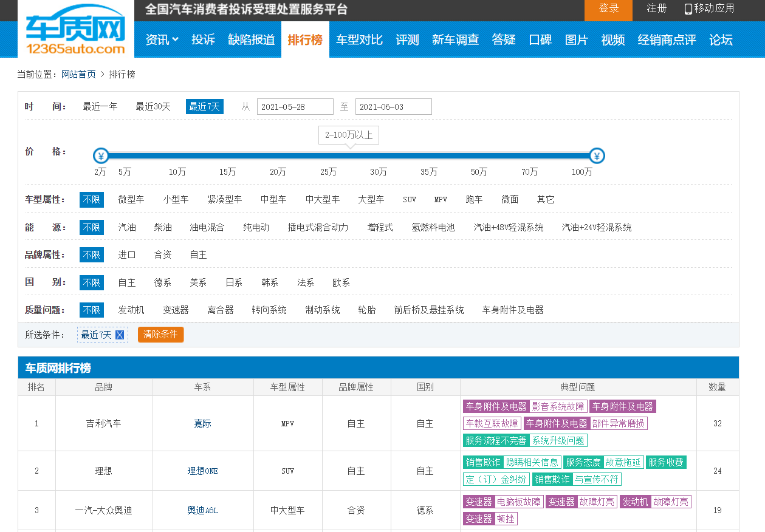Click the 电脑板故障 issue tag
This screenshot has height=532, width=765.
tap(518, 502)
